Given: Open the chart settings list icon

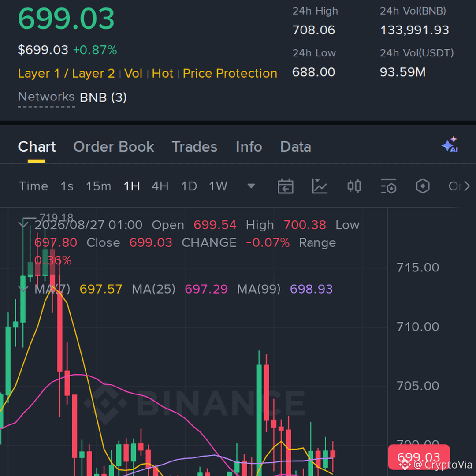Looking at the screenshot, I should 388,186.
